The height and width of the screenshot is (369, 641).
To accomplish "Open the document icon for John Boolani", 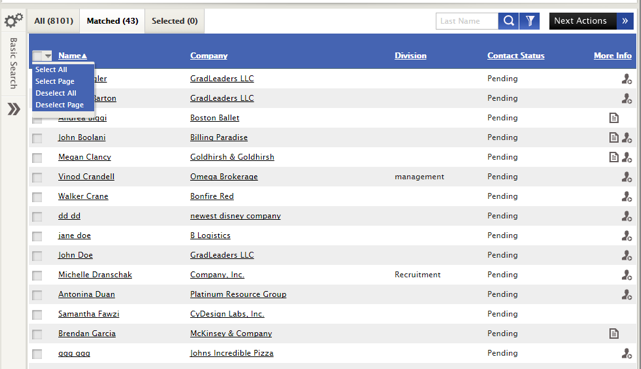I will (x=614, y=138).
